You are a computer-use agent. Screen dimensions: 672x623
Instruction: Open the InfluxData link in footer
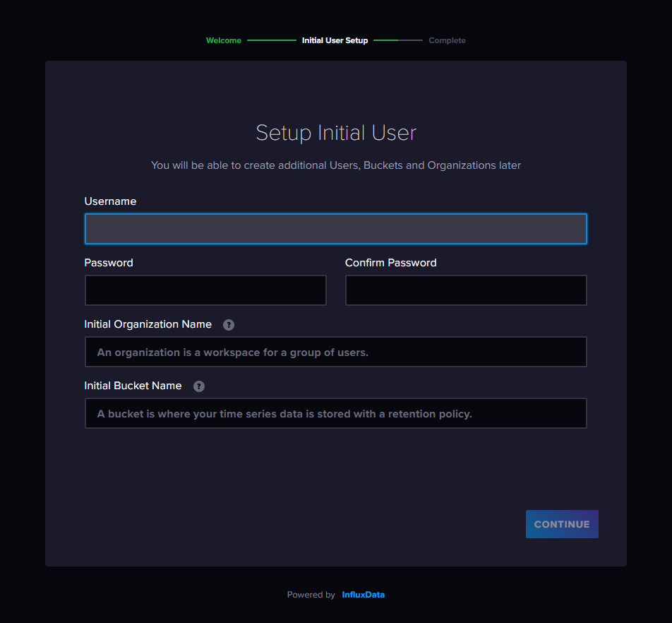pos(364,595)
